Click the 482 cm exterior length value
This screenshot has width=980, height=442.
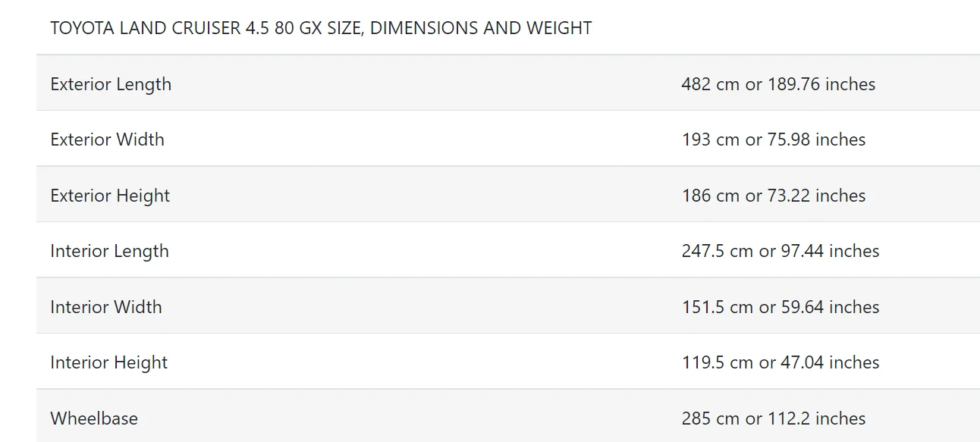pyautogui.click(x=778, y=84)
